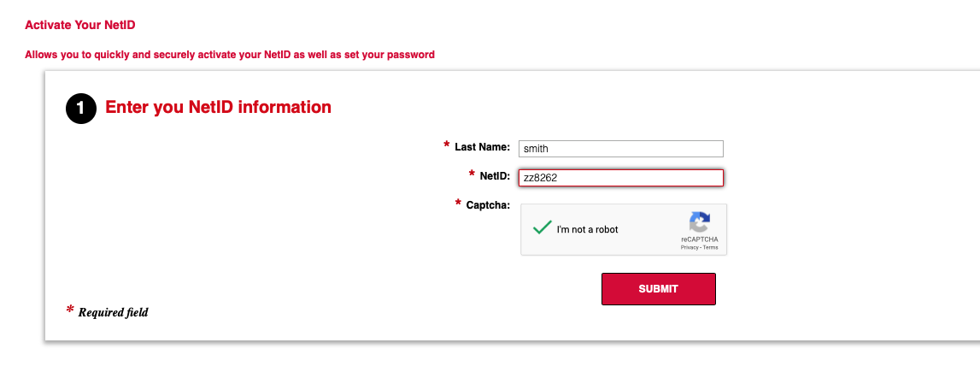Click the red asterisk beside Captcha

(x=459, y=204)
